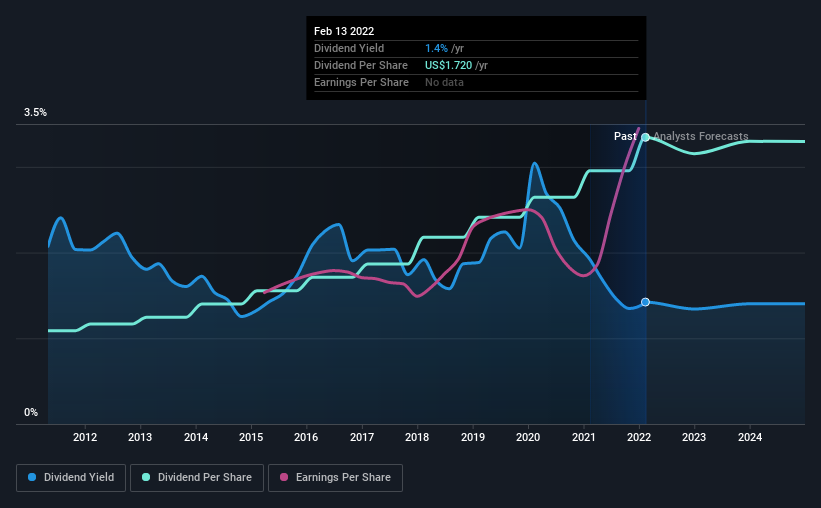Click the 2012 x-axis year label

pyautogui.click(x=85, y=437)
